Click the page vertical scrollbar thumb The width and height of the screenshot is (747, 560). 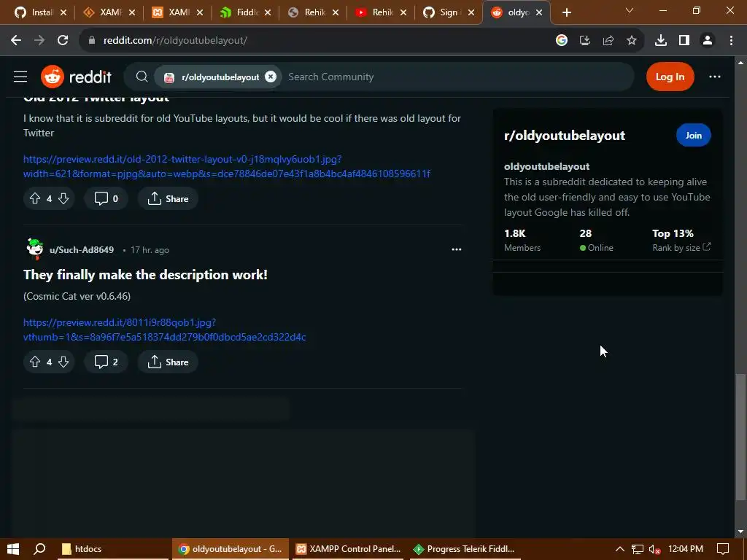(740, 437)
